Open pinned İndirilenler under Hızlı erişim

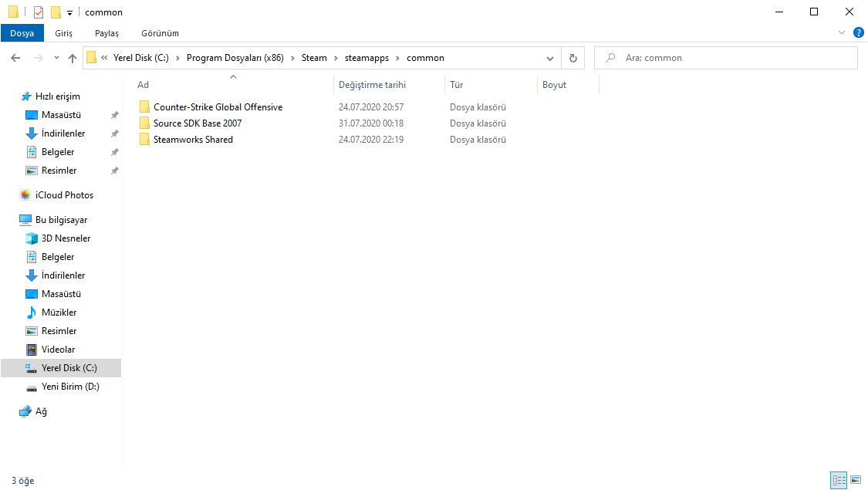coord(63,133)
